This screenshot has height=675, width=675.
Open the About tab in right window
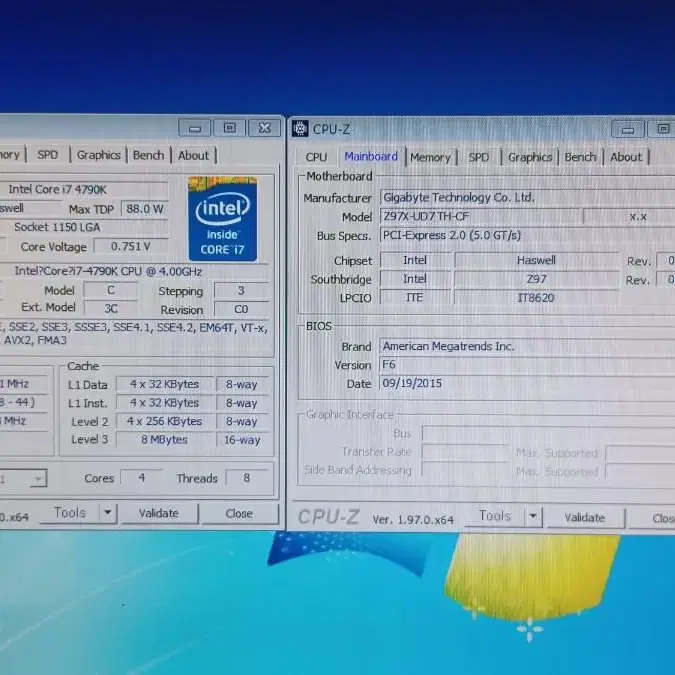click(x=626, y=157)
